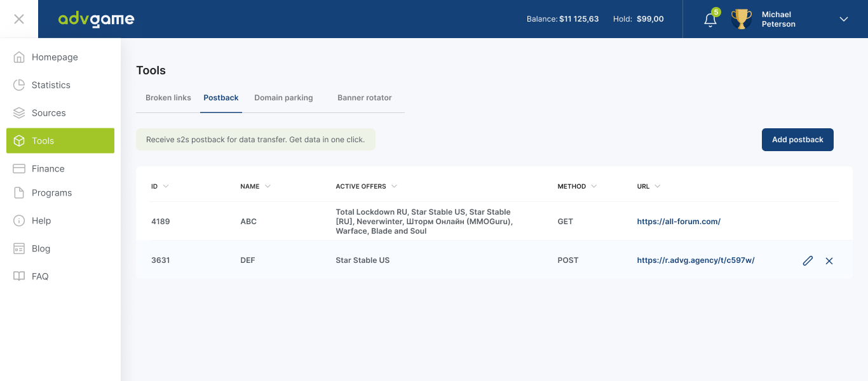
Task: Switch to the Domain parking tab
Action: click(x=283, y=98)
